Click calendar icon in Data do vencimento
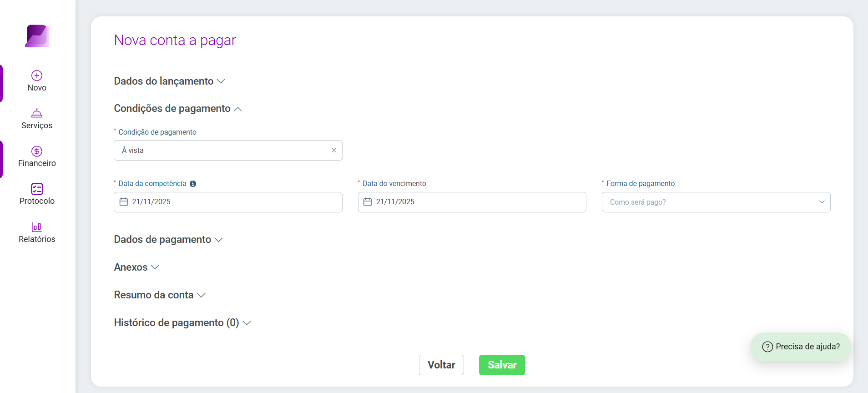The image size is (868, 393). coord(368,202)
